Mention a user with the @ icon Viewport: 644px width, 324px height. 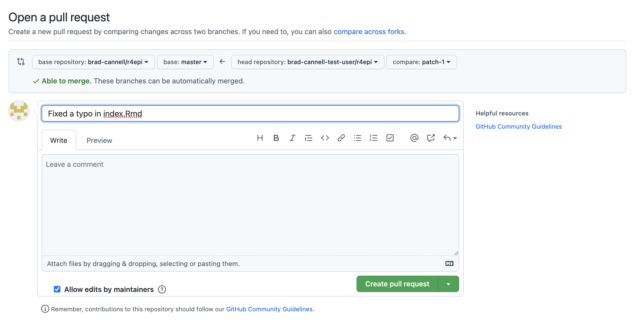(x=414, y=138)
